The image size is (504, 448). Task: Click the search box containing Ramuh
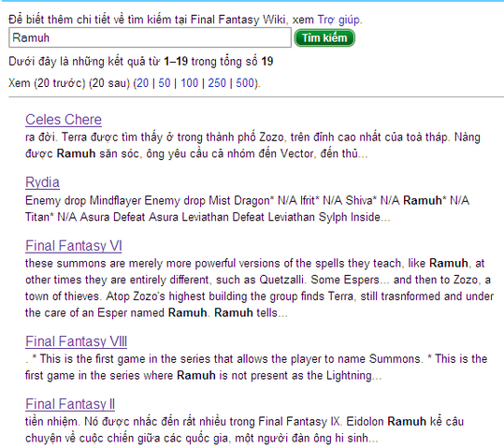point(150,37)
